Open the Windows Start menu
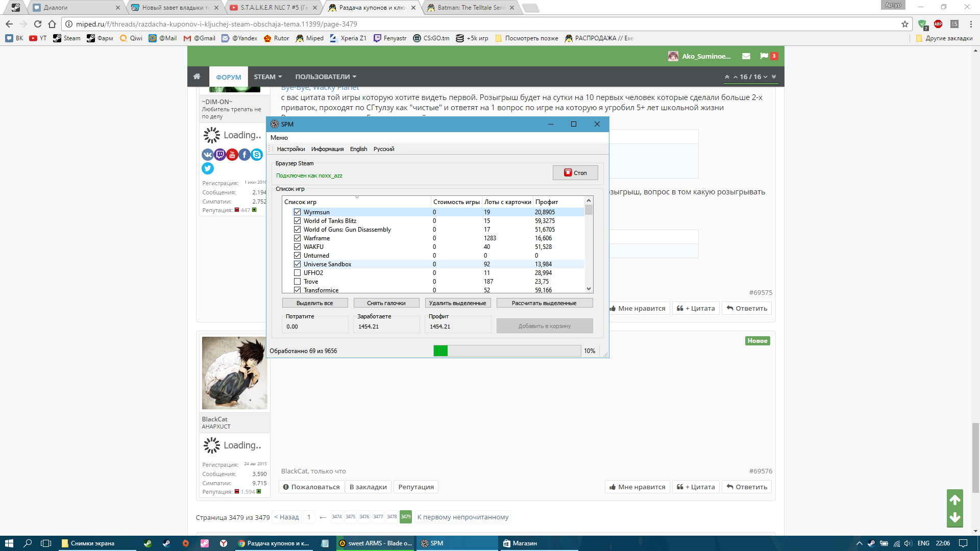The height and width of the screenshot is (551, 980). [x=9, y=543]
